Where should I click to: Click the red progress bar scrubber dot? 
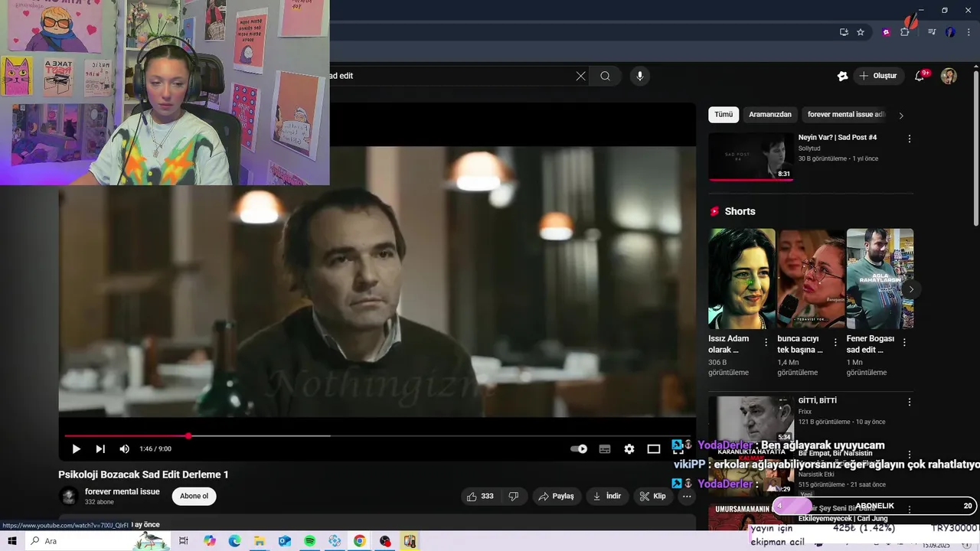[188, 436]
